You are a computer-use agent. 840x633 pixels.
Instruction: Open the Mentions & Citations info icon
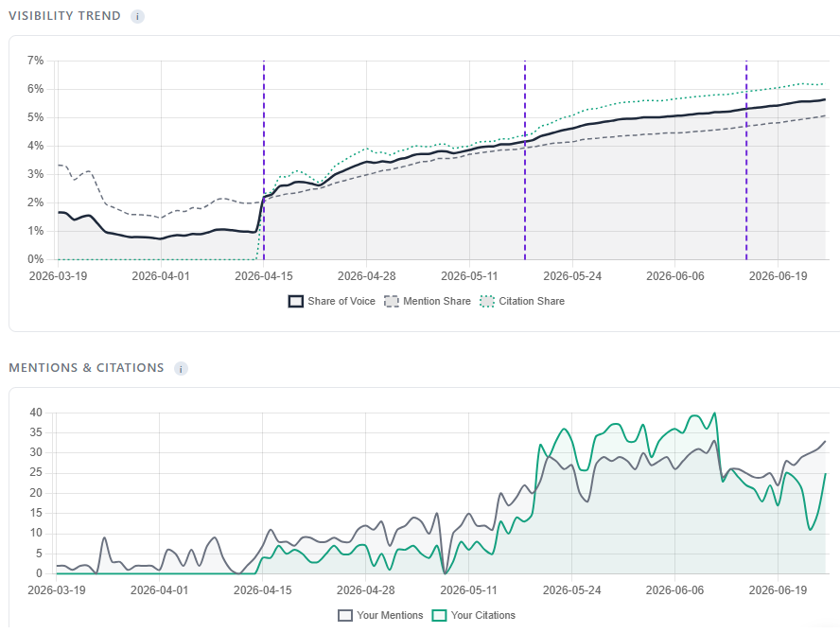(x=181, y=369)
